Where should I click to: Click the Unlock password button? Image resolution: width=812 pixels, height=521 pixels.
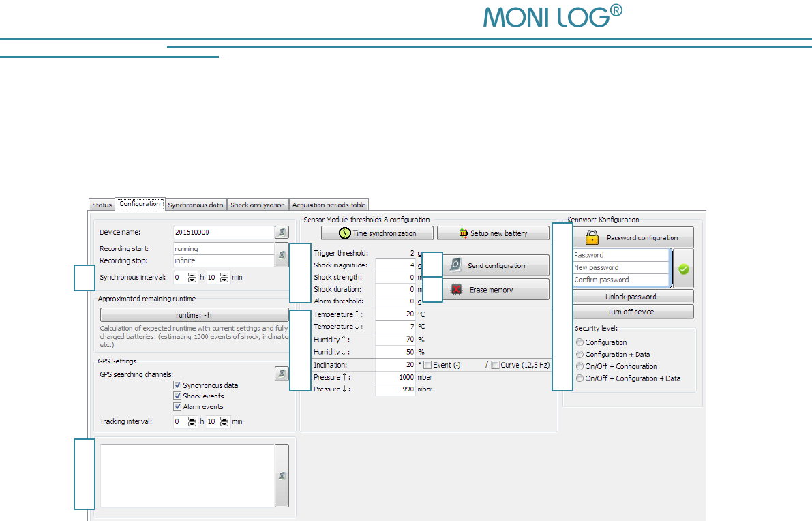(x=633, y=297)
